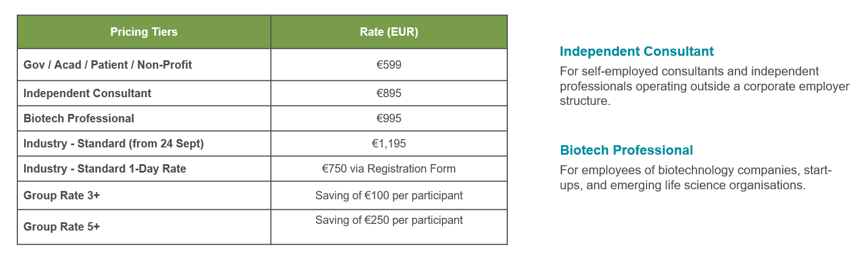Select the Biotech Professional table row

(x=262, y=118)
